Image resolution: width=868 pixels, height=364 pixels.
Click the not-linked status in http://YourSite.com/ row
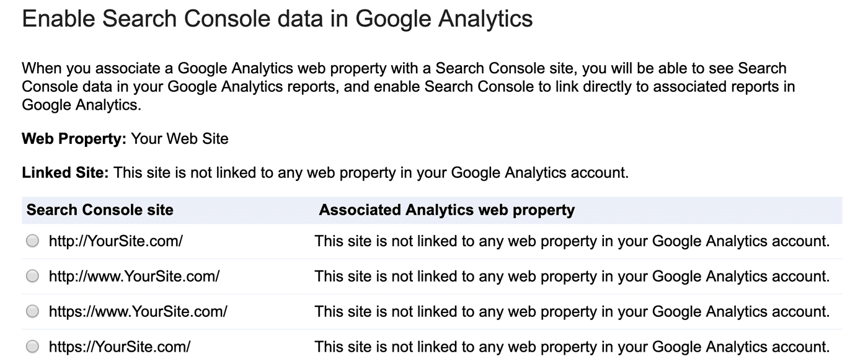pyautogui.click(x=572, y=241)
